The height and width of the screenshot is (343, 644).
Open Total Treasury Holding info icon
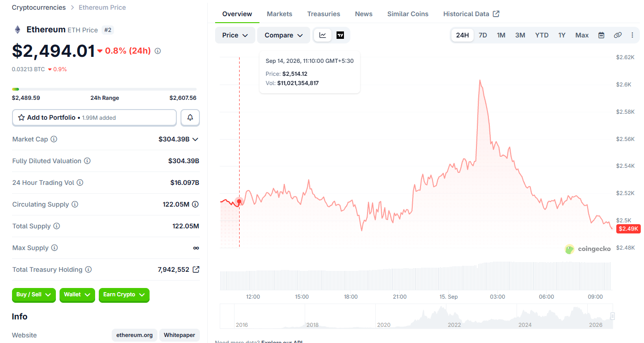coord(88,269)
